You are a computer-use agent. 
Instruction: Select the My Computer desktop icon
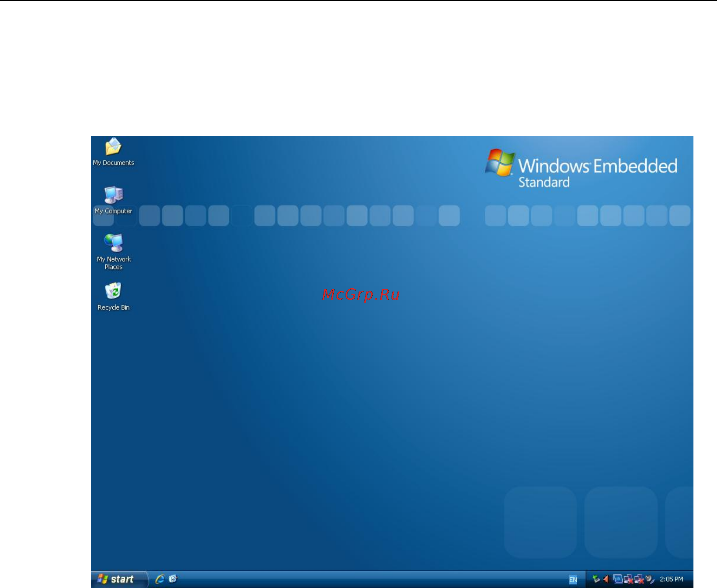pyautogui.click(x=113, y=200)
